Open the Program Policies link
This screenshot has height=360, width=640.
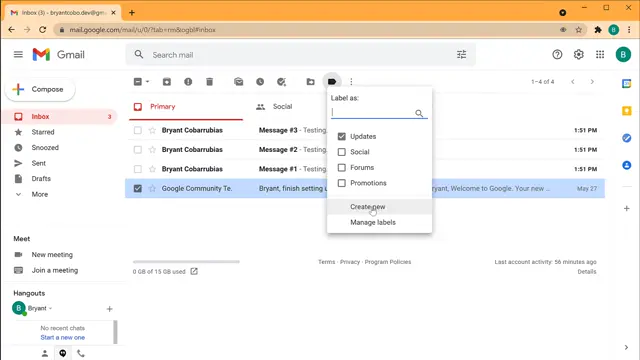388,262
